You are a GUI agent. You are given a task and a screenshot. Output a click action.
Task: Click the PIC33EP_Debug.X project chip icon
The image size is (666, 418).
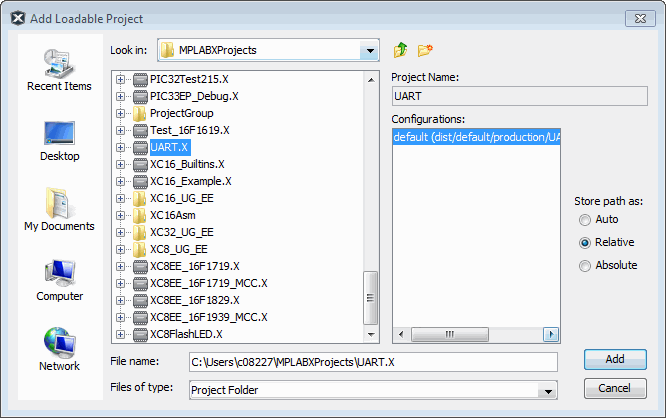click(x=140, y=96)
